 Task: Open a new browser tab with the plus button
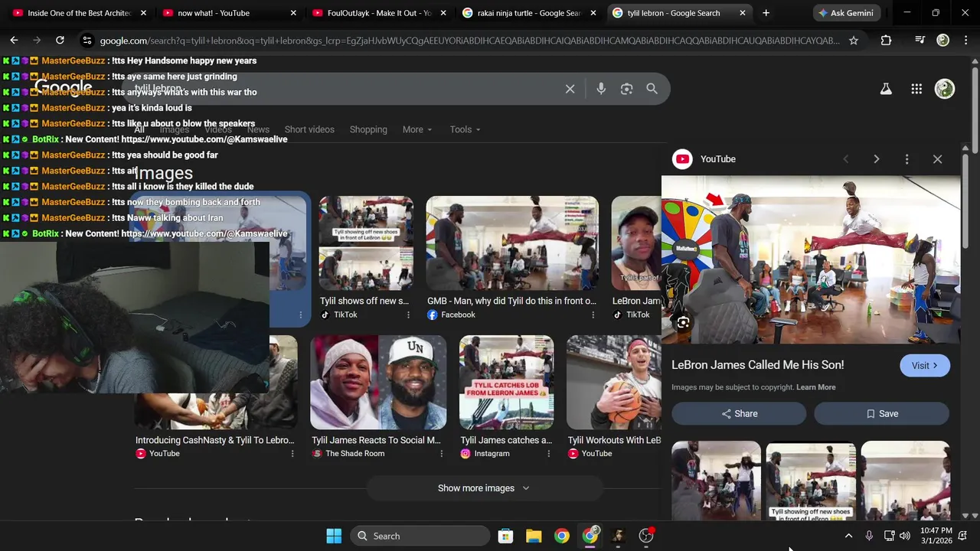[x=766, y=13]
